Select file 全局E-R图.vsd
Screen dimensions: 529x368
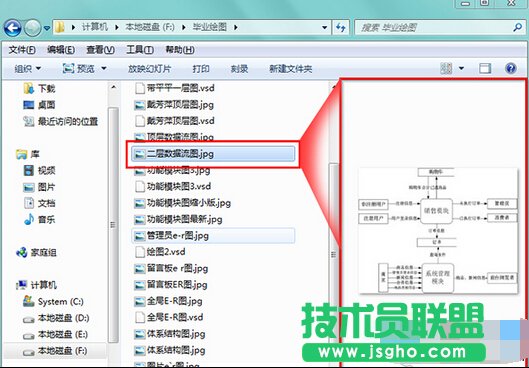click(x=169, y=318)
